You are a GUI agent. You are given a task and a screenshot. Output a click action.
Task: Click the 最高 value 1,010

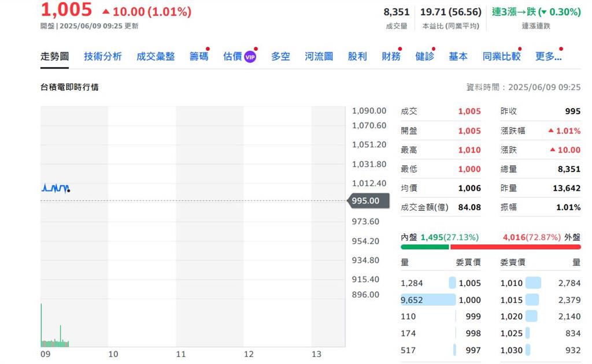pos(469,150)
